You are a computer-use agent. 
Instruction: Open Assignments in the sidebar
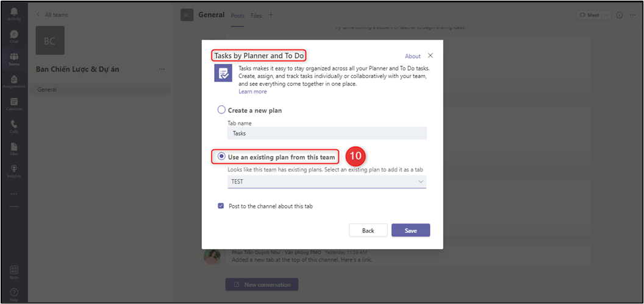14,81
